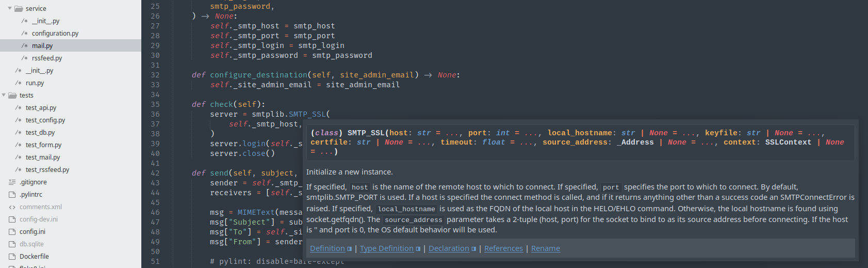Image resolution: width=868 pixels, height=268 pixels.
Task: Go to Definition link in popup
Action: click(327, 248)
